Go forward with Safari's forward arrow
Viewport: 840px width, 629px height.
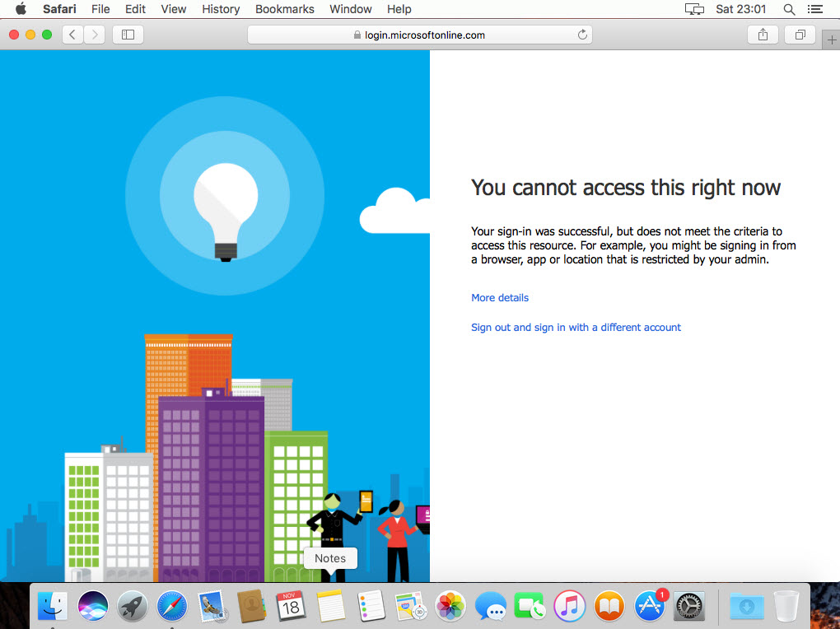[x=94, y=35]
